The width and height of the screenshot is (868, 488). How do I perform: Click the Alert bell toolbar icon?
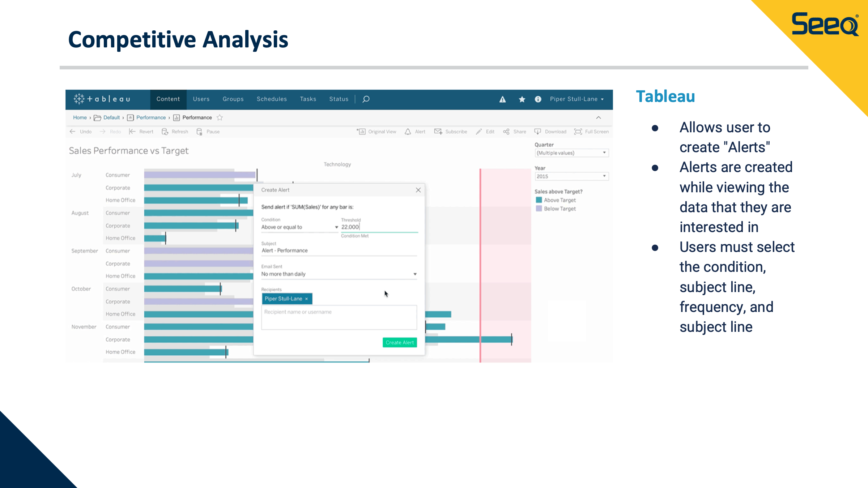(408, 132)
